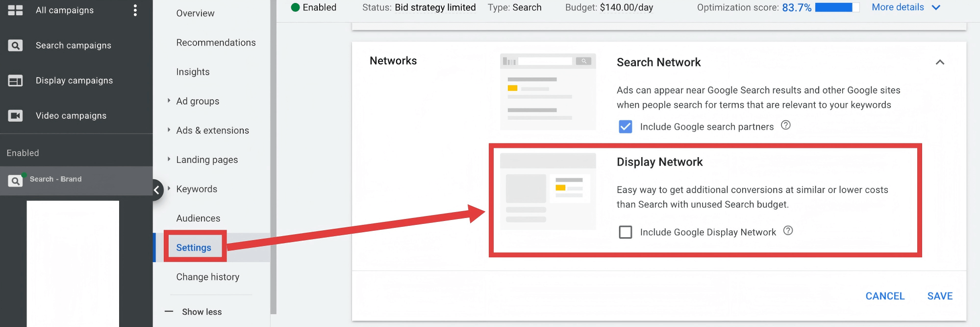
Task: Click the Search campaigns magnifier icon
Action: click(15, 46)
